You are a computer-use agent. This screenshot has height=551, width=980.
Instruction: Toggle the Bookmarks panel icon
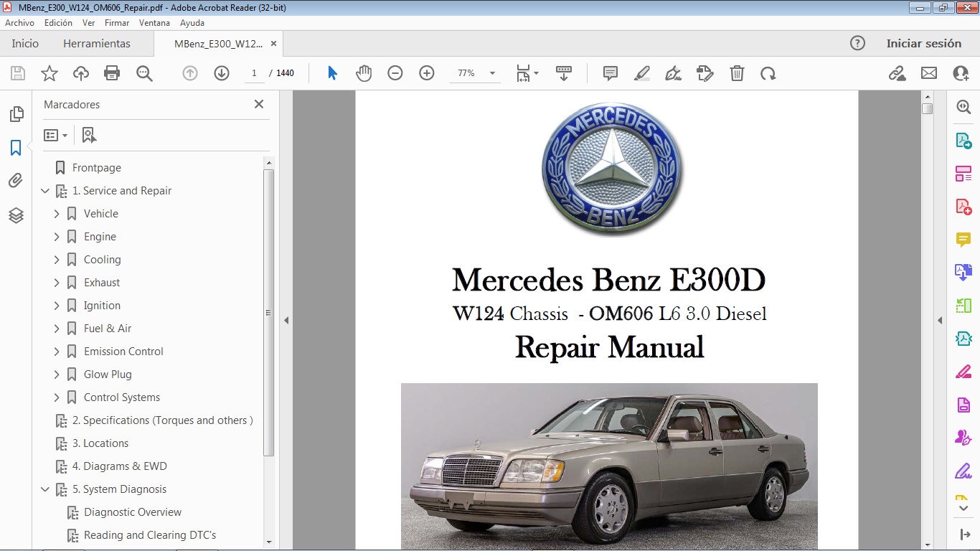tap(16, 148)
